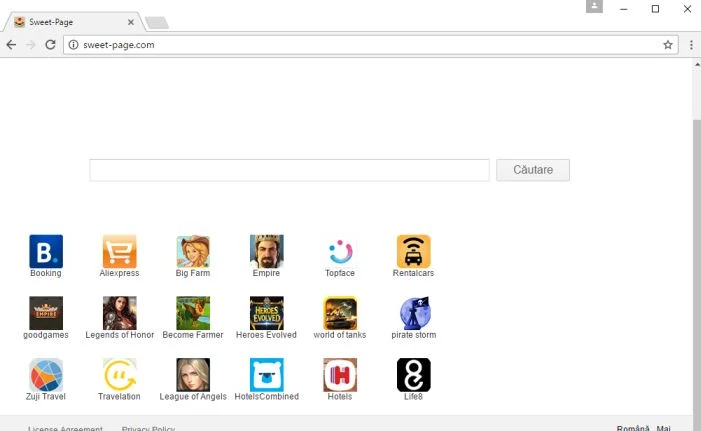Launch the Legends of Honor icon
Image resolution: width=701 pixels, height=431 pixels.
click(x=119, y=313)
